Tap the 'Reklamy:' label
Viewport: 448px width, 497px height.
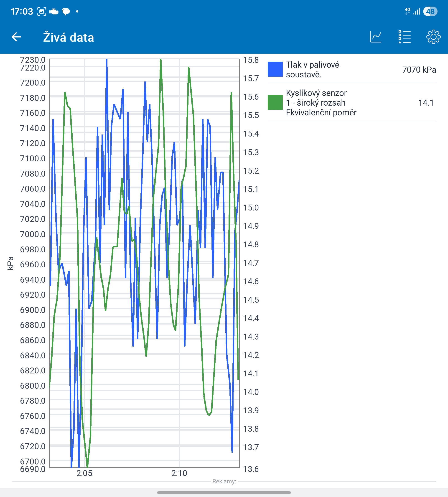pos(224,481)
